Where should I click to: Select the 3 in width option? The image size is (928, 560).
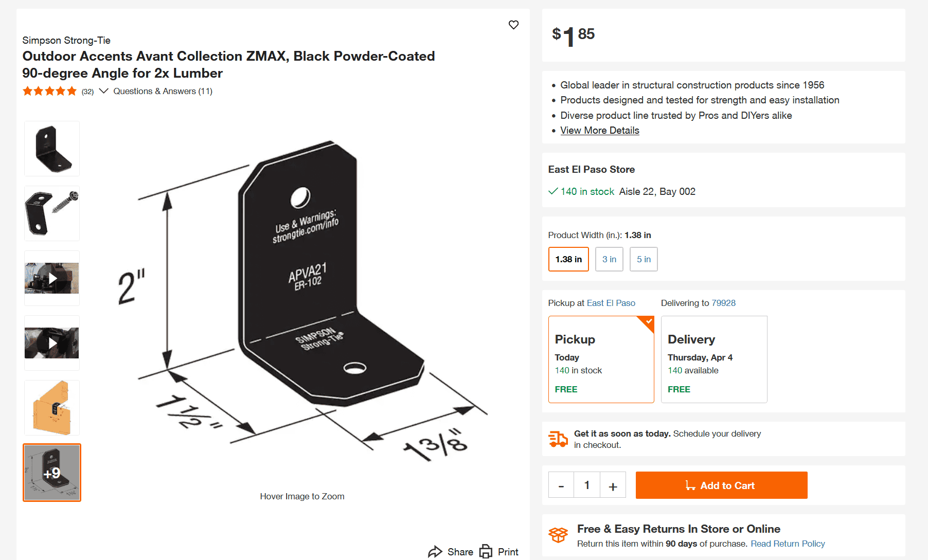click(609, 259)
